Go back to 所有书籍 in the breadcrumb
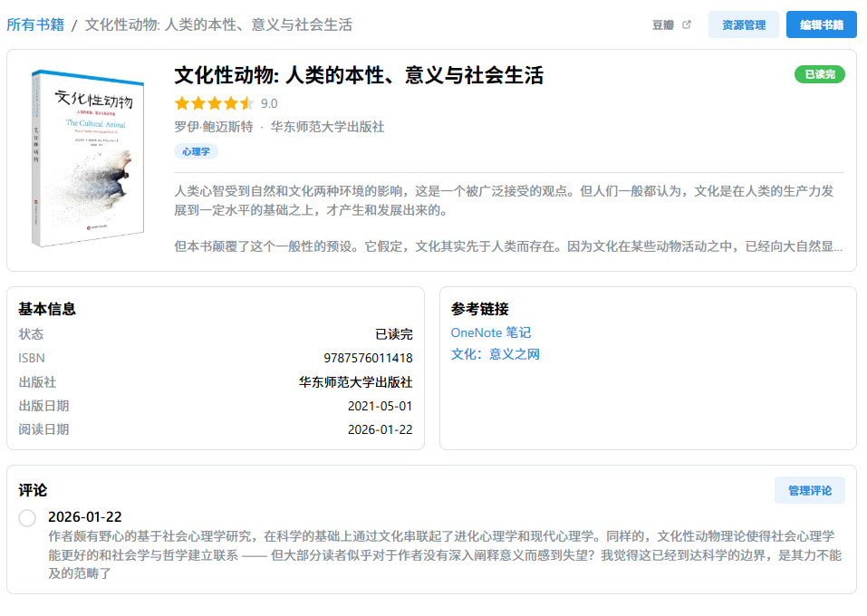This screenshot has height=616, width=867. pos(35,24)
